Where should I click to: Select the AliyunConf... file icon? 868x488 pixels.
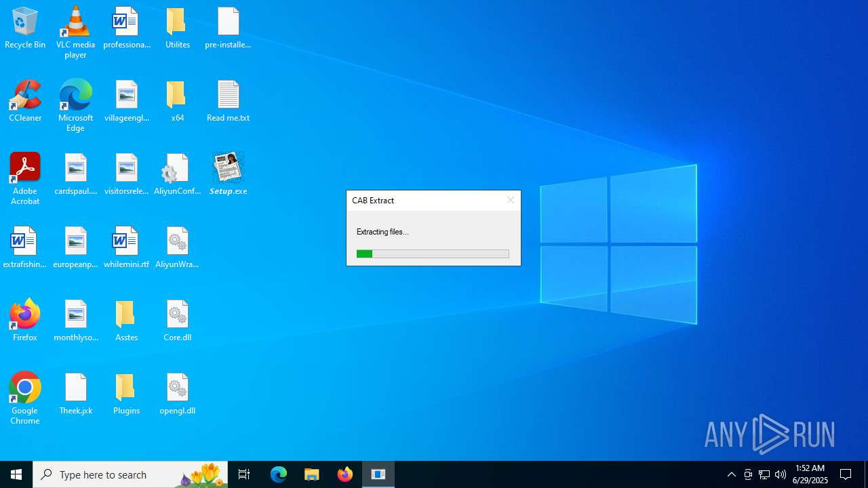(177, 174)
